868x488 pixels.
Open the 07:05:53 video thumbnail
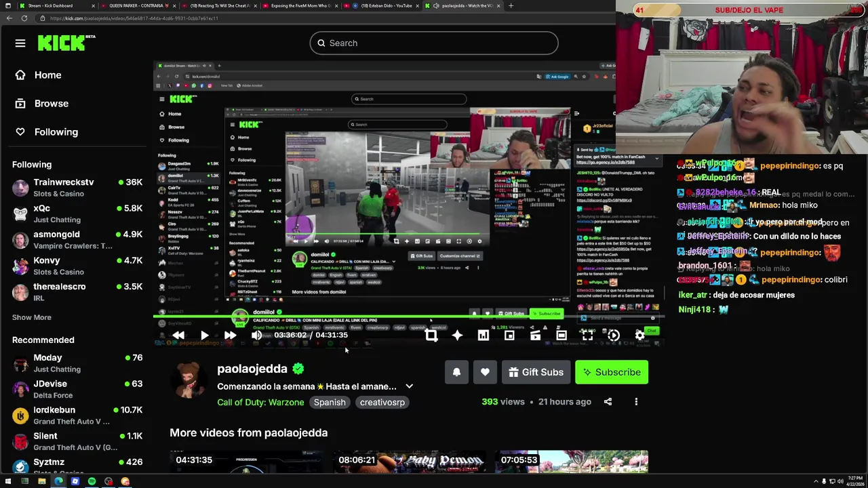(x=572, y=462)
